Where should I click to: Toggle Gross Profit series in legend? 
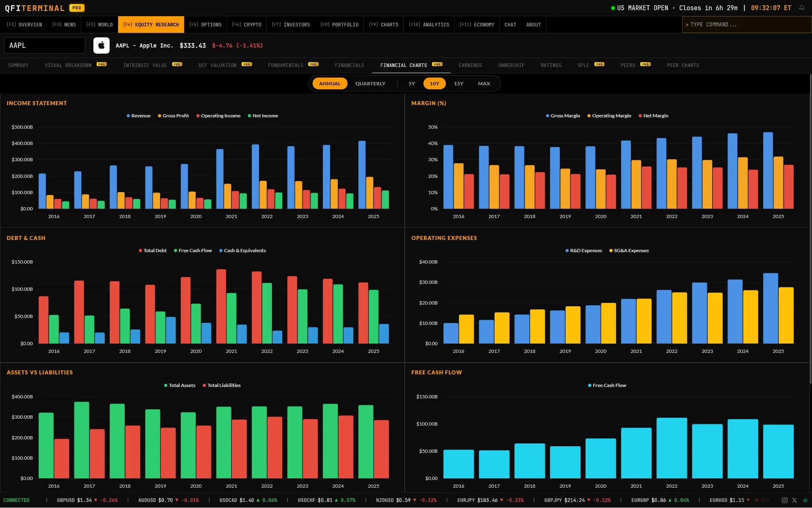173,116
